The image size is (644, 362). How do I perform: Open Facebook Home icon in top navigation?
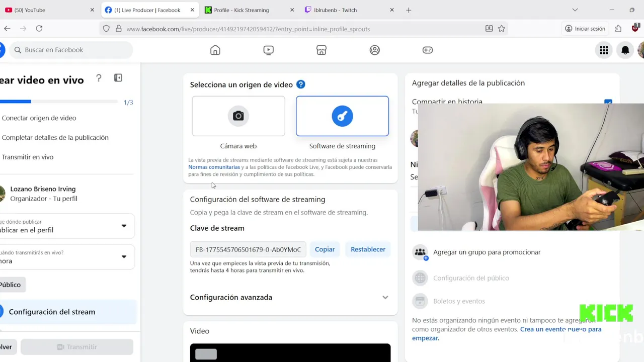point(215,50)
